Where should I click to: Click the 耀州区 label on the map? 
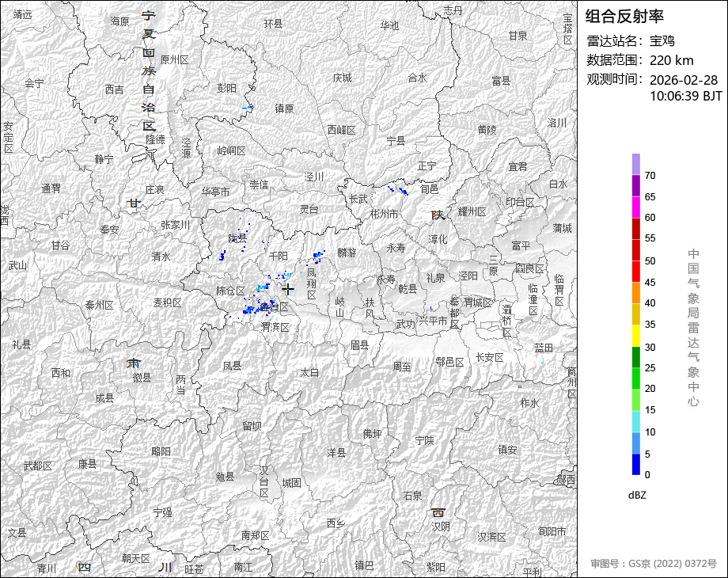(x=472, y=211)
